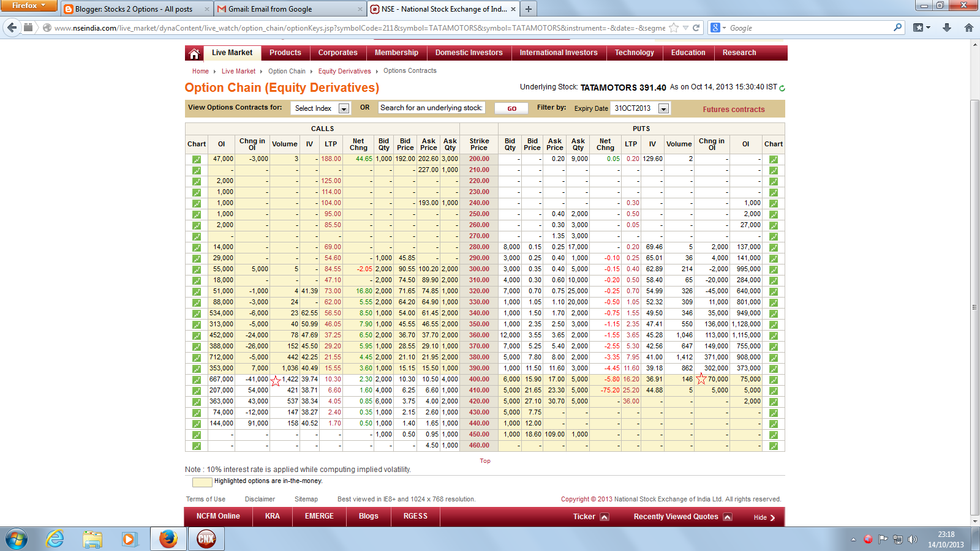Open the NCFM Online footer link
Image resolution: width=980 pixels, height=551 pixels.
[218, 516]
